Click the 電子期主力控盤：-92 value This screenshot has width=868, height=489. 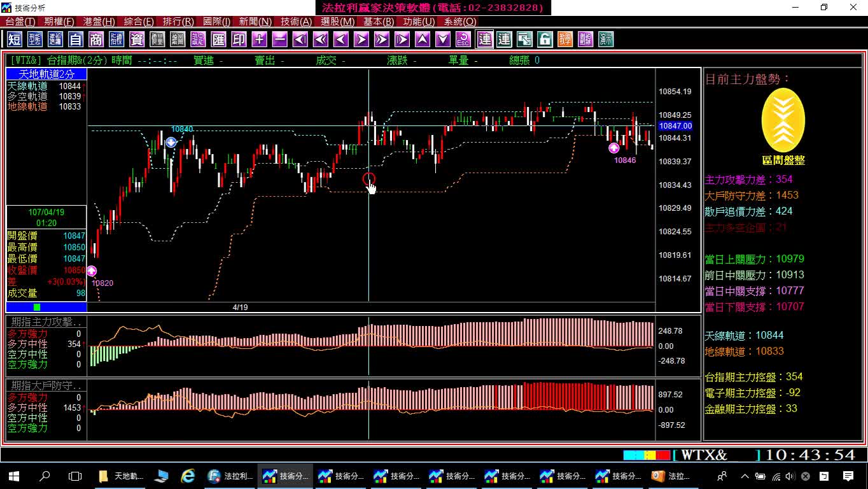[x=753, y=393]
